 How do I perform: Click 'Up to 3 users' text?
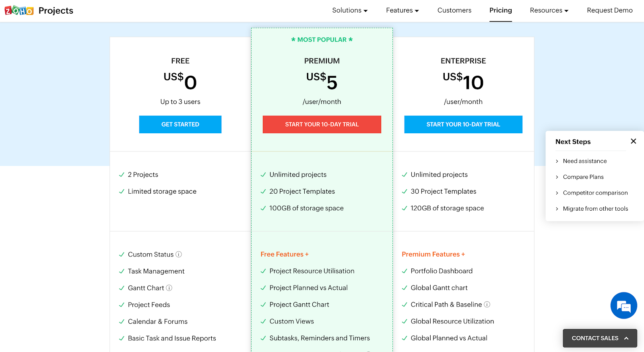[180, 102]
